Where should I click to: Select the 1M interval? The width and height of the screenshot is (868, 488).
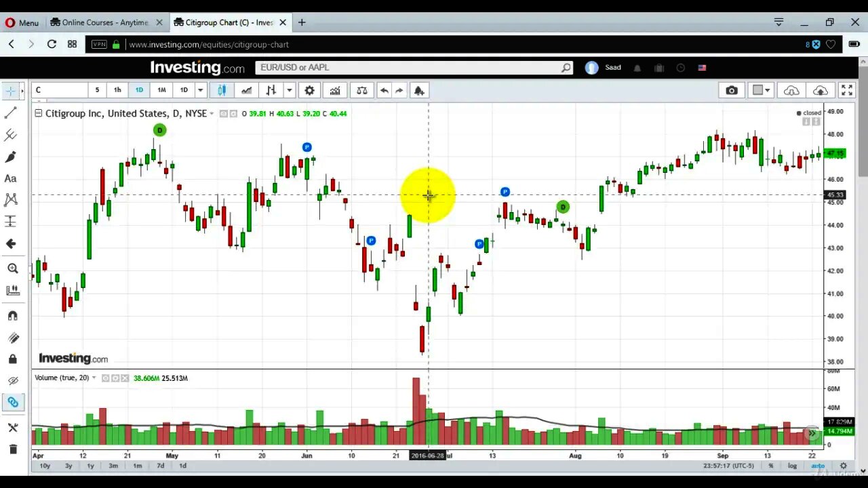(161, 90)
